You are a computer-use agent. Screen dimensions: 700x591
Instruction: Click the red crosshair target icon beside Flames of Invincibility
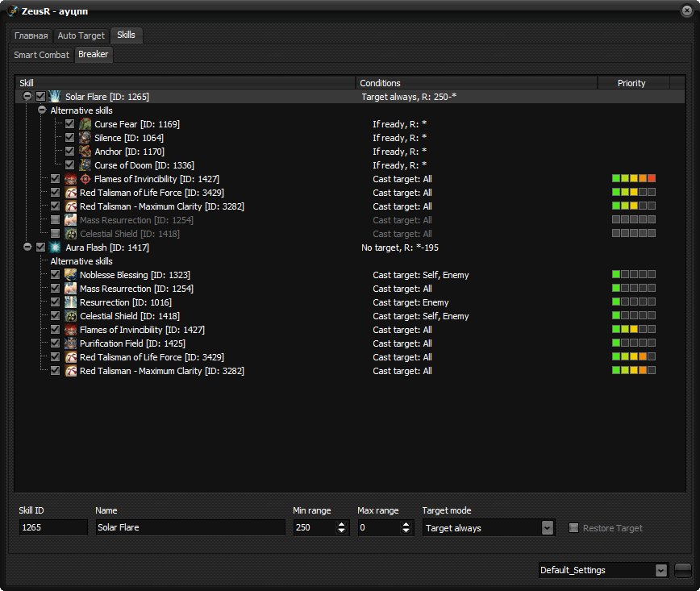[85, 179]
